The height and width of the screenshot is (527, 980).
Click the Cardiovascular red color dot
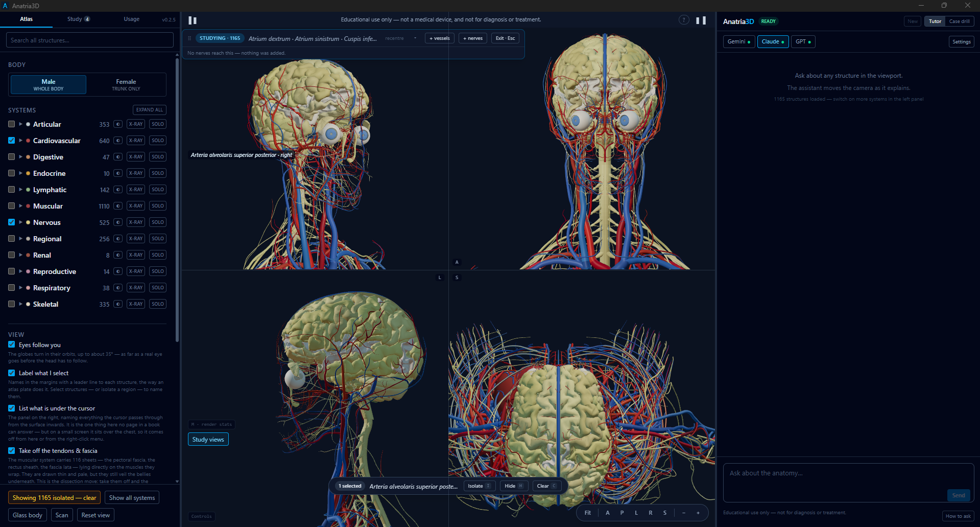[28, 141]
